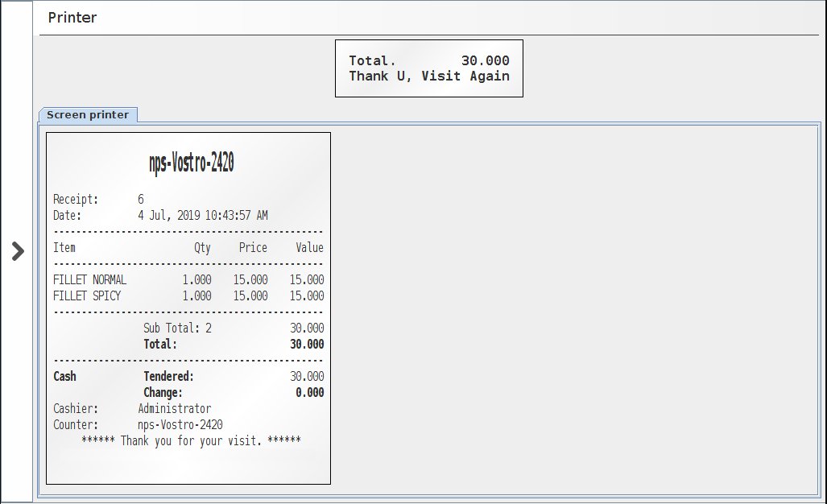Click the nps-Vostro-2420 receipt header
Screen dimensions: 827x504
191,163
